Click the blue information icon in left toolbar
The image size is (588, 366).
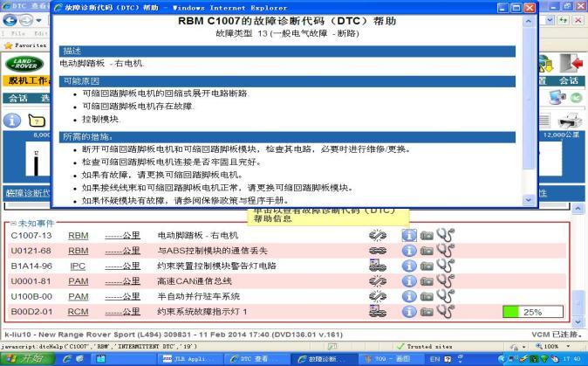(12, 121)
